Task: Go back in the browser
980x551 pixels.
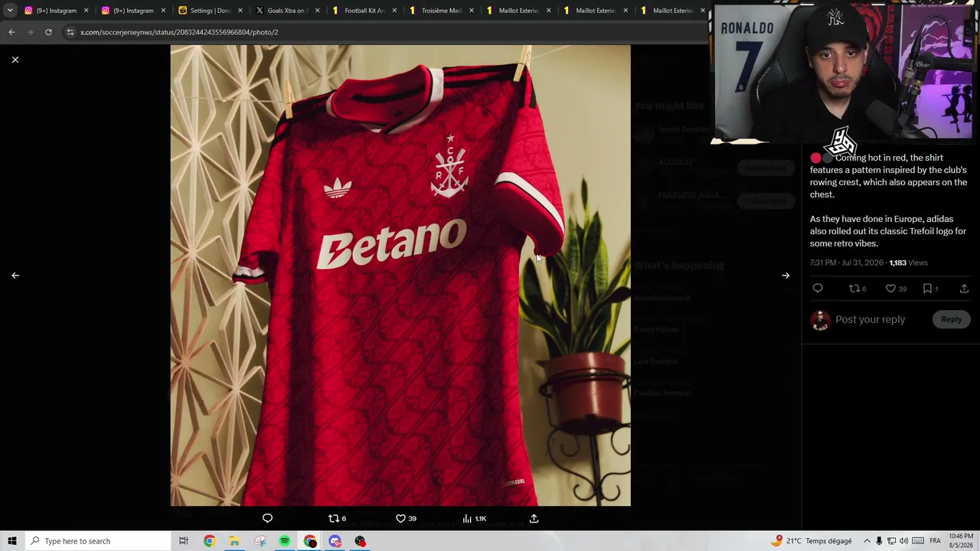Action: pos(11,32)
